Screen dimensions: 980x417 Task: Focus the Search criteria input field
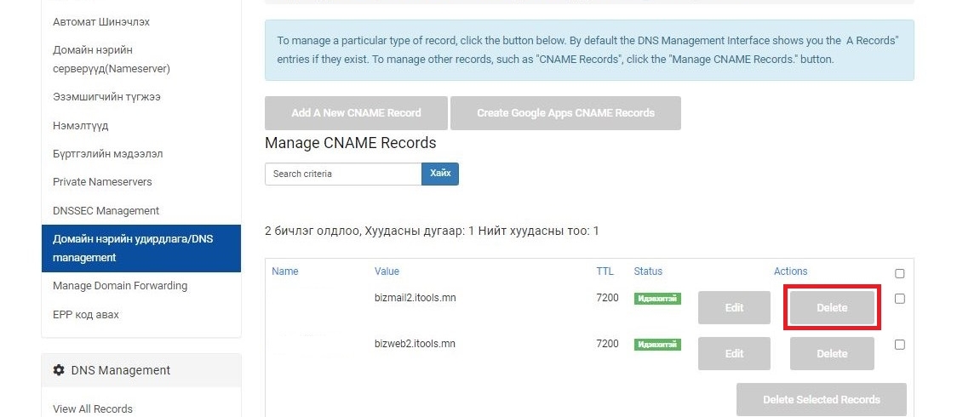343,174
